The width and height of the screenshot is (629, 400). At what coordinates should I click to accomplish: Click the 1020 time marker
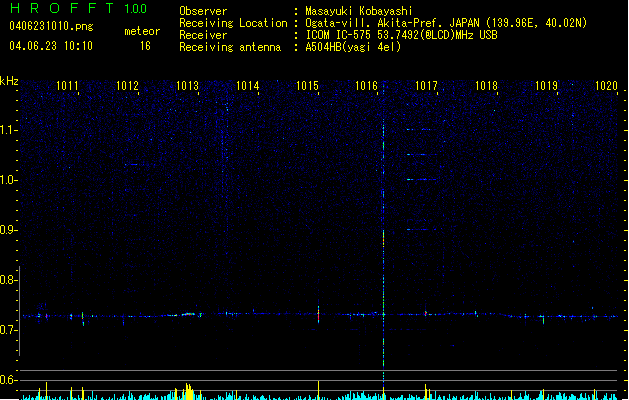point(606,86)
